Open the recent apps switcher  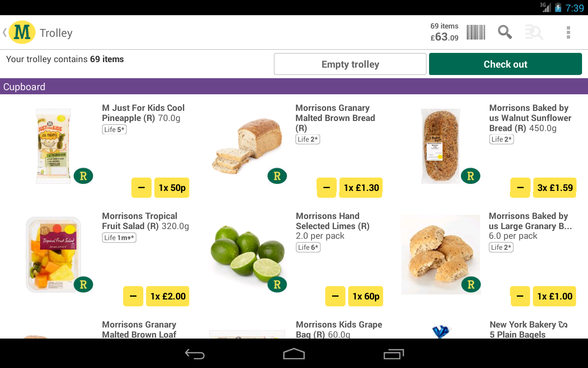point(393,354)
